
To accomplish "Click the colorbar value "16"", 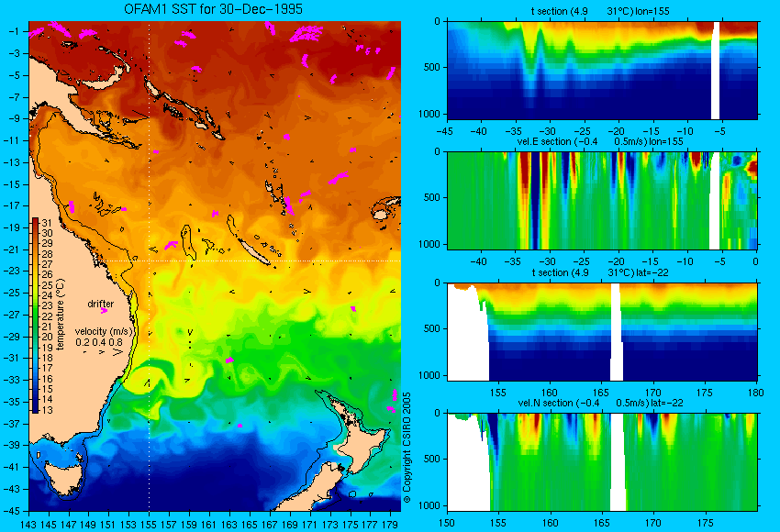I will point(47,379).
